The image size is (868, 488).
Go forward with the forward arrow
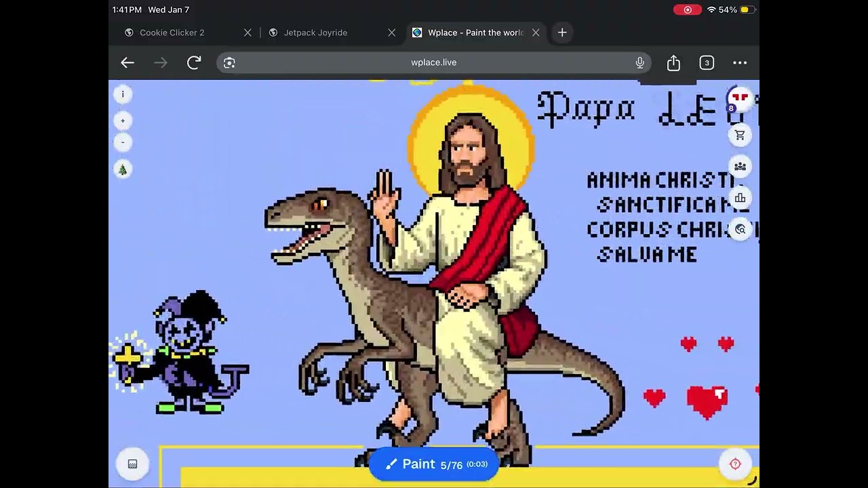(161, 63)
